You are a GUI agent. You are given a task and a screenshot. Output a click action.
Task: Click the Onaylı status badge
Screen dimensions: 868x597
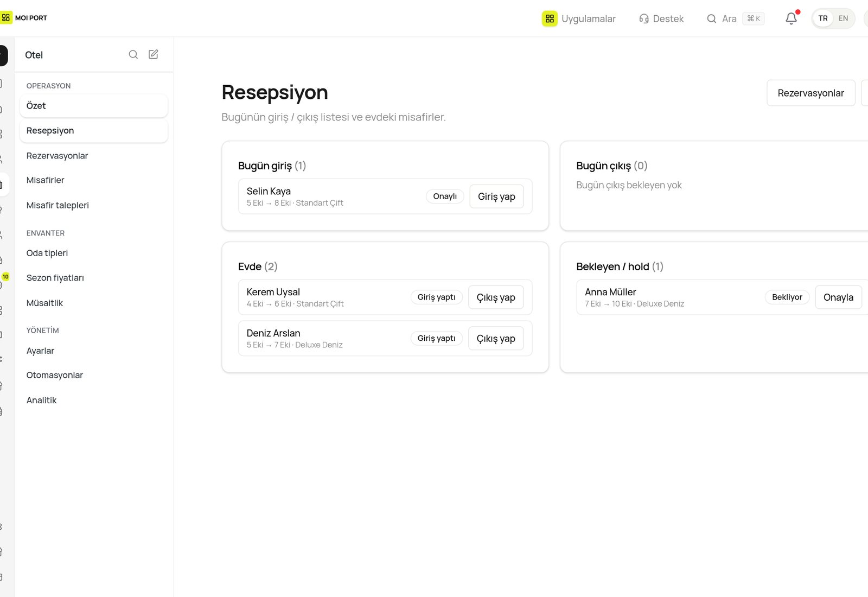pyautogui.click(x=445, y=196)
